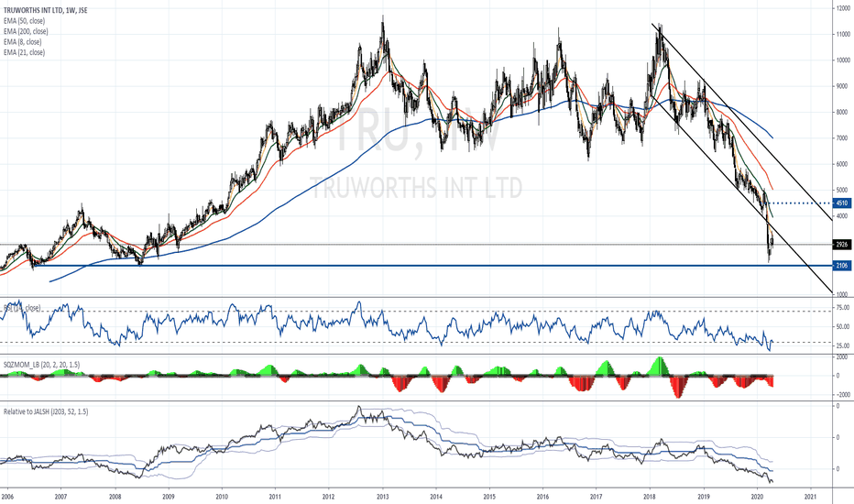Click the 6000 price axis label
The image size is (854, 504).
tap(843, 164)
